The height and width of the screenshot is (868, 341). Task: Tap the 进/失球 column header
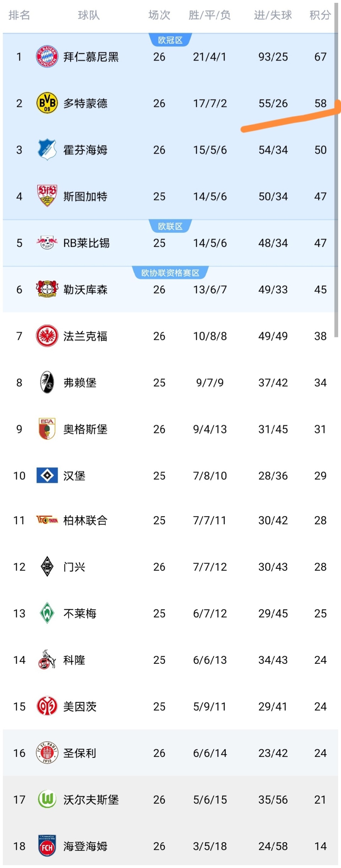[x=273, y=15]
